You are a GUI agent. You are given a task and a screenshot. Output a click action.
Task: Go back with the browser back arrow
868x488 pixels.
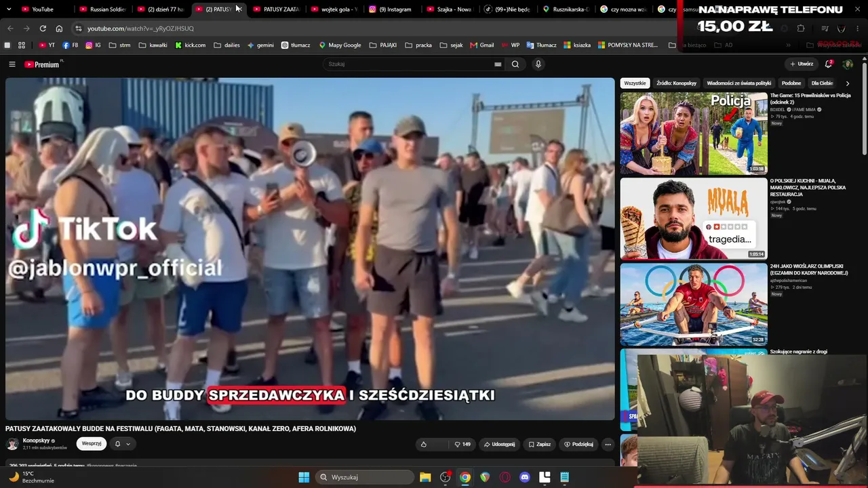tap(10, 28)
